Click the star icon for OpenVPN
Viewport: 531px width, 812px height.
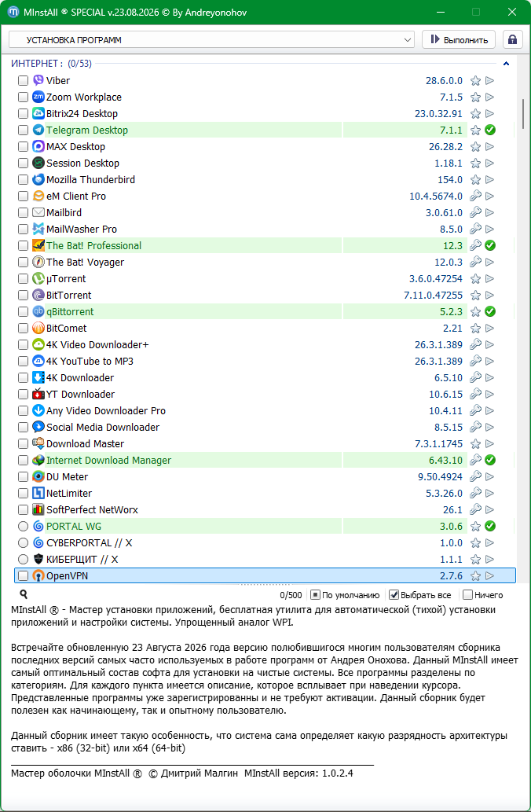pyautogui.click(x=475, y=576)
